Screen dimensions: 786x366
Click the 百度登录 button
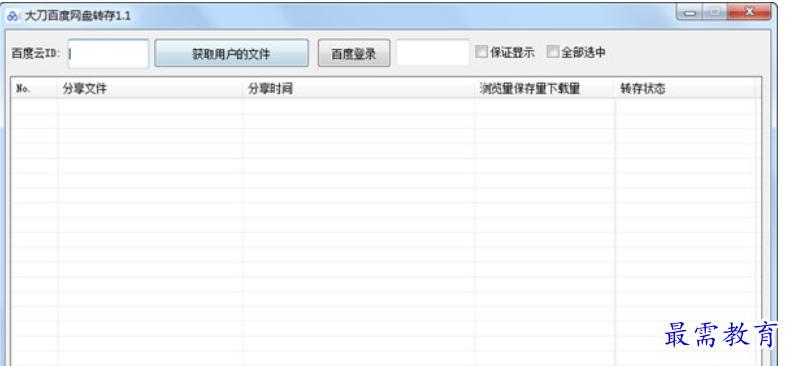[354, 53]
